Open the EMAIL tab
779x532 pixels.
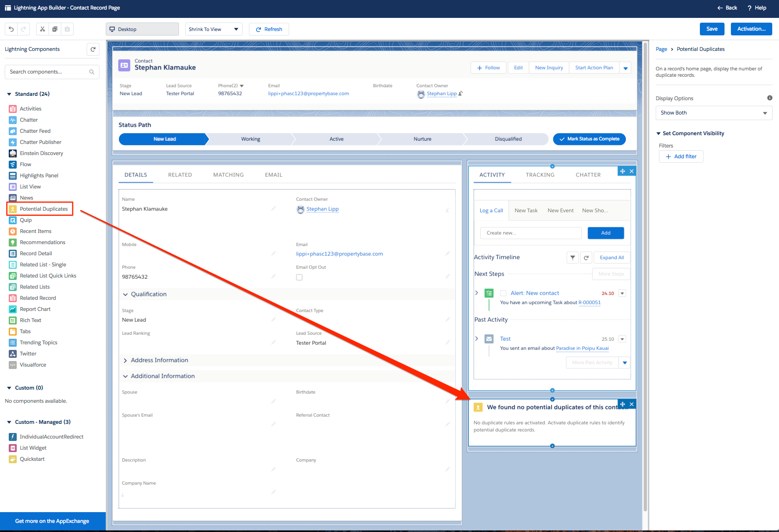274,175
